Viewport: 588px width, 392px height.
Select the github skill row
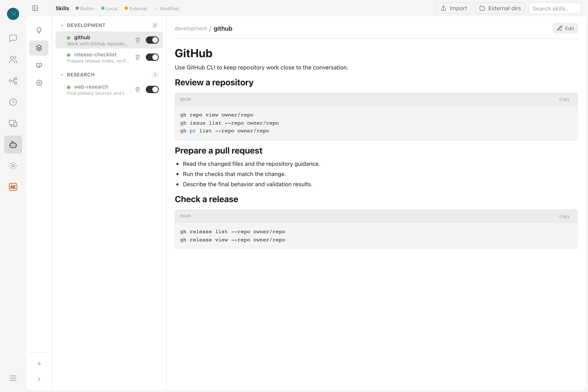pyautogui.click(x=109, y=40)
